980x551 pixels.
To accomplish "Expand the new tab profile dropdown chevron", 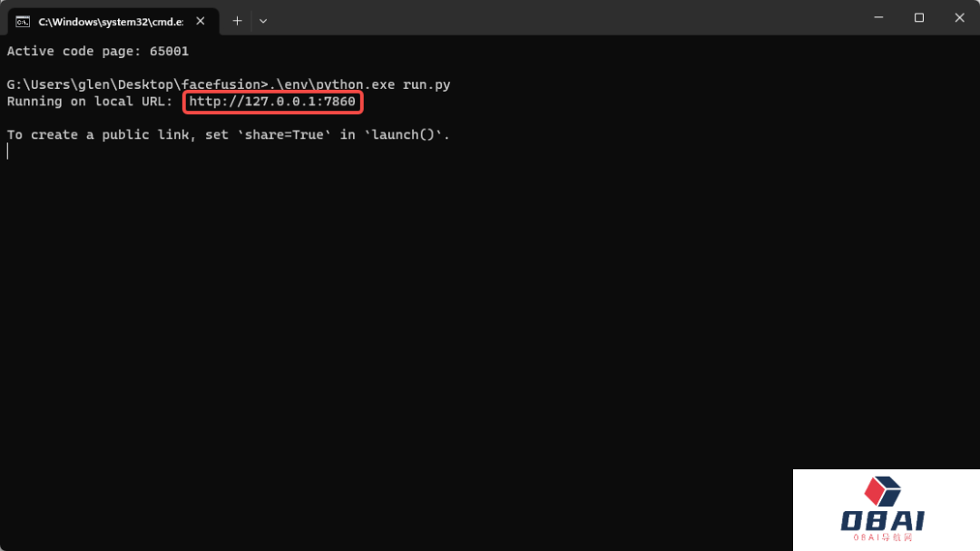I will click(x=263, y=21).
